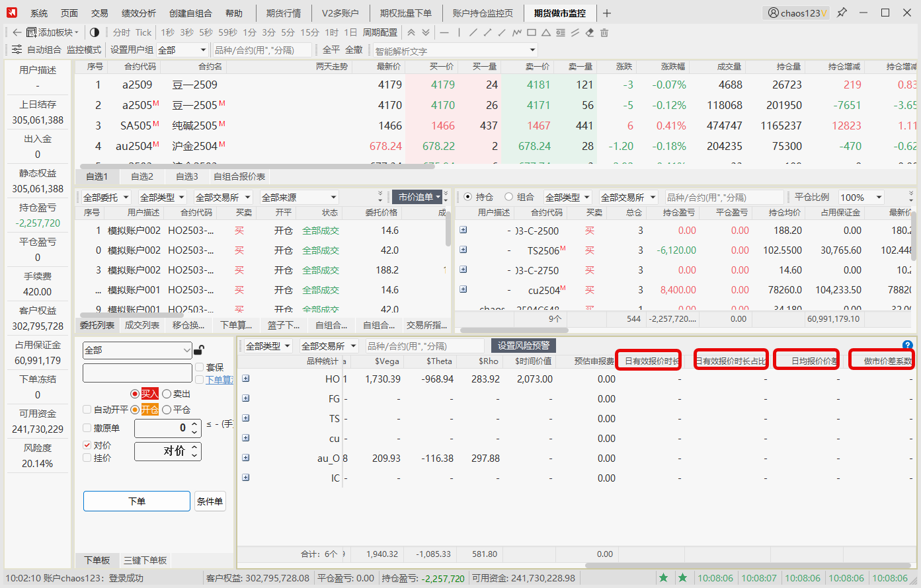
Task: Select the 组合 radio option
Action: (x=508, y=197)
